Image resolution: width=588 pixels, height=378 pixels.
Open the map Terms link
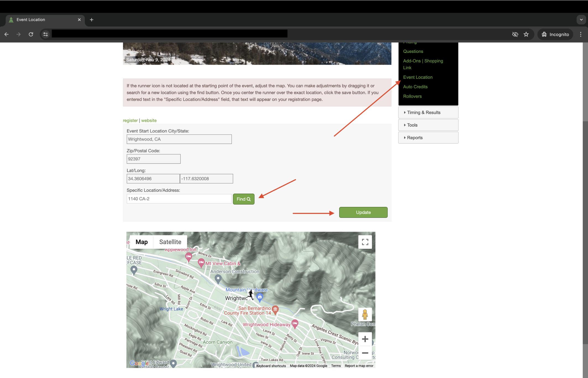pyautogui.click(x=336, y=366)
